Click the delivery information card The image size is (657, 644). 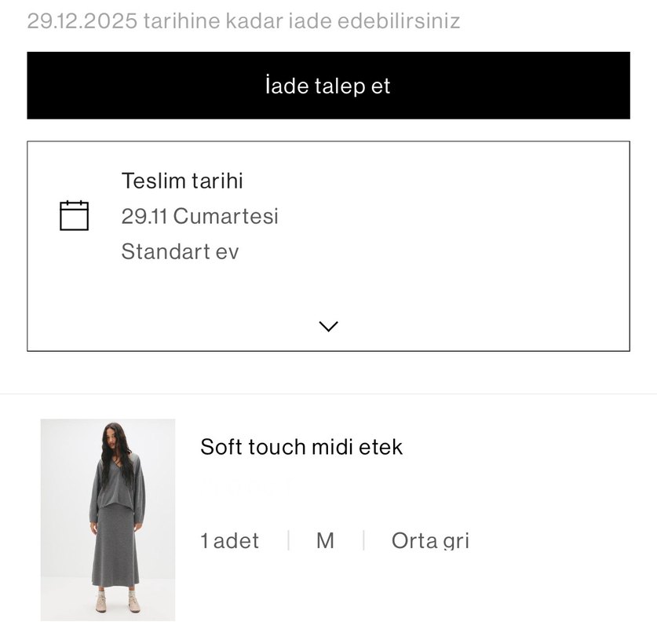[x=328, y=245]
